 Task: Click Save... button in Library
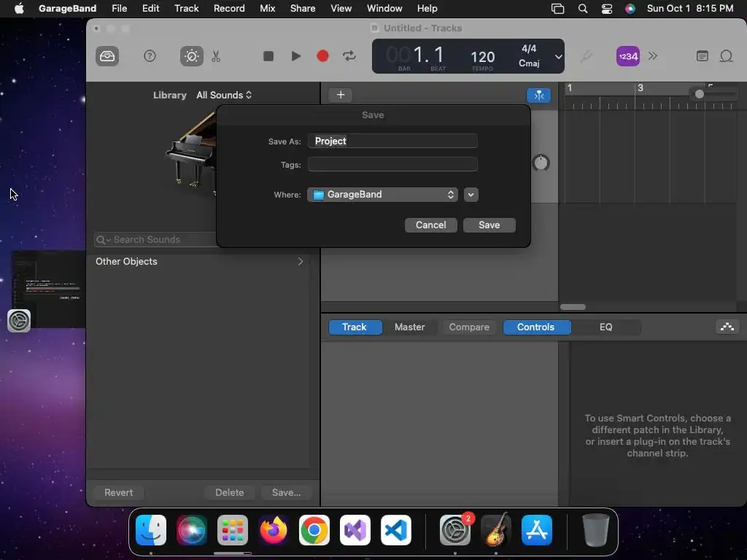point(286,492)
